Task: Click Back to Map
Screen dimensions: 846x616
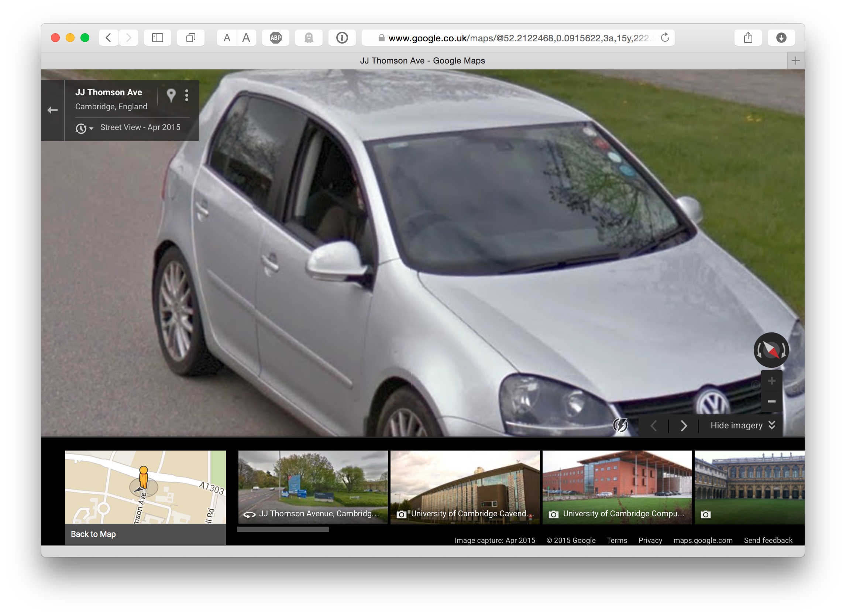Action: point(93,534)
